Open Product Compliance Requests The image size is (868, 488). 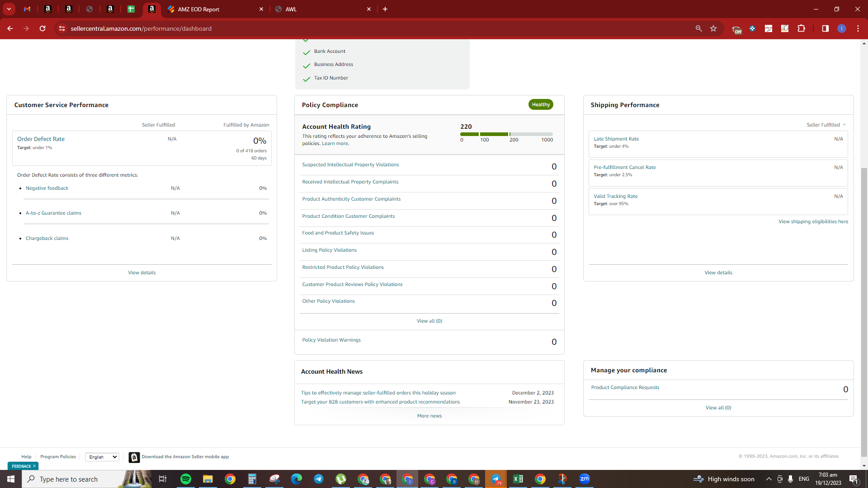pos(625,387)
